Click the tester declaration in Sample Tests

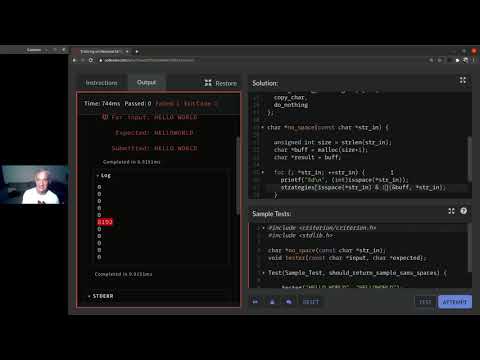347,258
